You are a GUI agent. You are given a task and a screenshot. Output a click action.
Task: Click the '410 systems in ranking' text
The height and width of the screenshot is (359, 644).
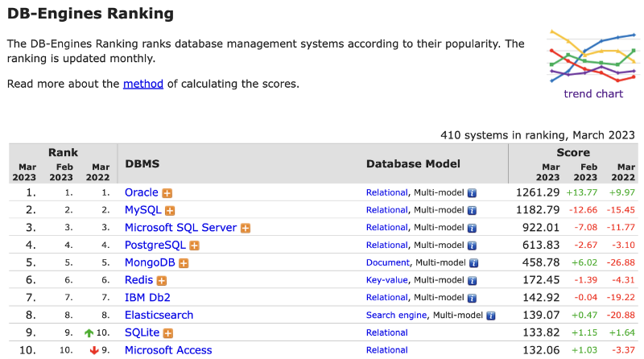pyautogui.click(x=538, y=135)
